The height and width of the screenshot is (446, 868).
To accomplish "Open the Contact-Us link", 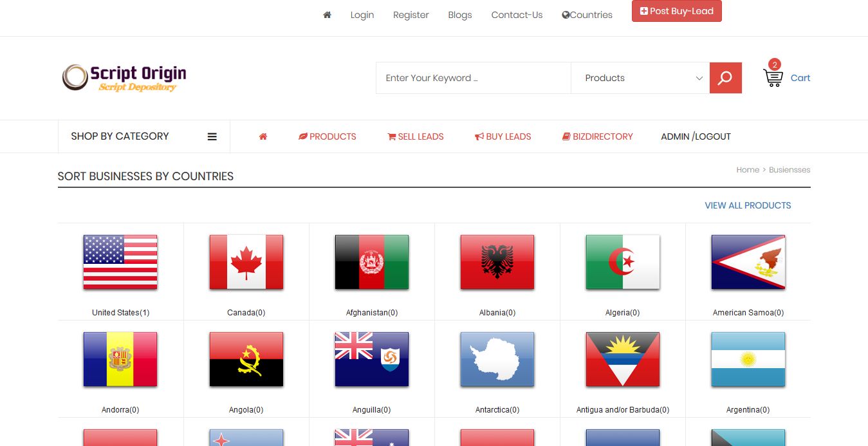I will coord(517,15).
